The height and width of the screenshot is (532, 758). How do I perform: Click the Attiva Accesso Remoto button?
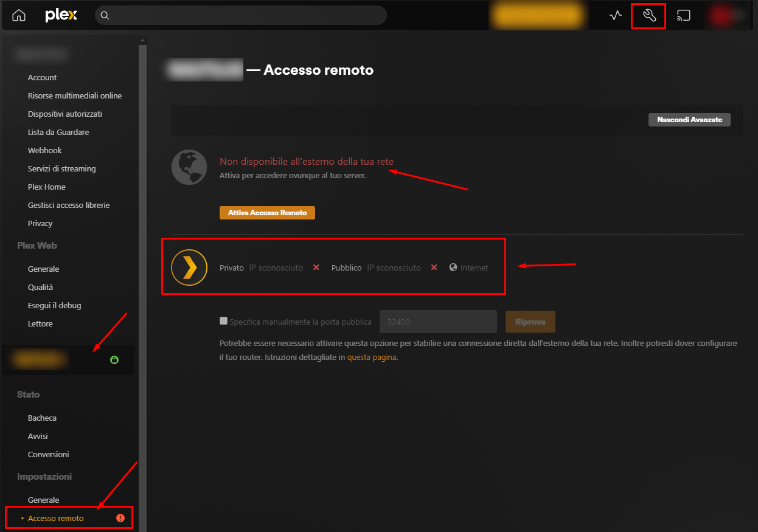(267, 213)
